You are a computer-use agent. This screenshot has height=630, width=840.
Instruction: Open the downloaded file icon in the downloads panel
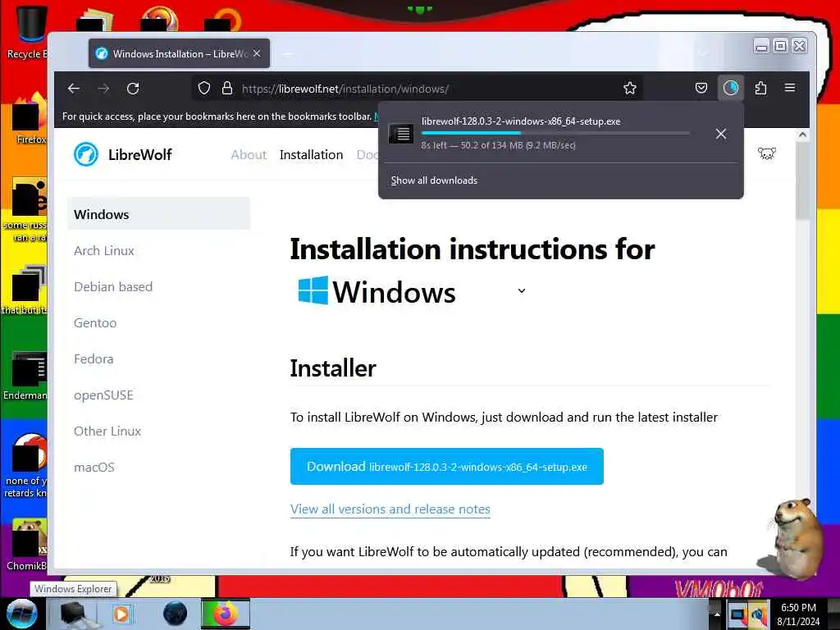(400, 134)
